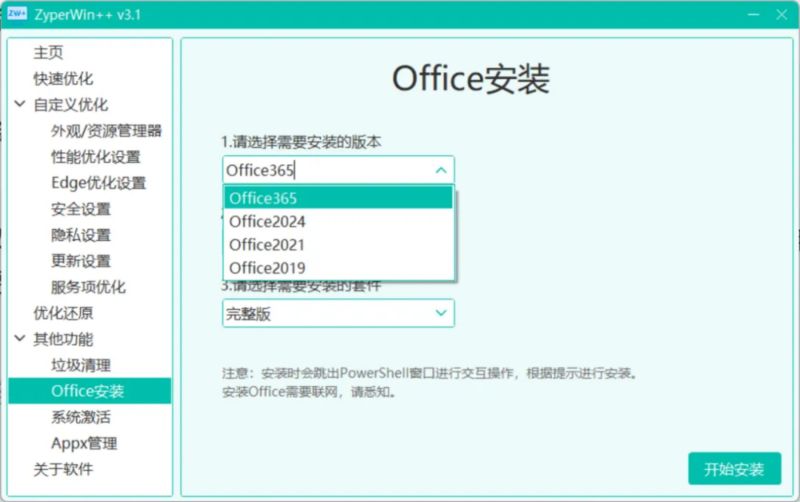Minimize the ZyperWin++ window
This screenshot has width=800, height=502.
coord(754,14)
